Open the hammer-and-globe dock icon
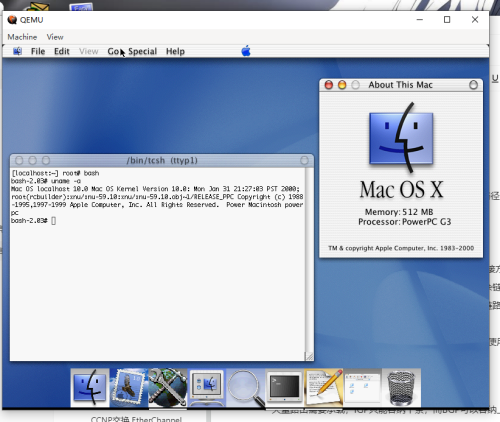 coord(168,387)
